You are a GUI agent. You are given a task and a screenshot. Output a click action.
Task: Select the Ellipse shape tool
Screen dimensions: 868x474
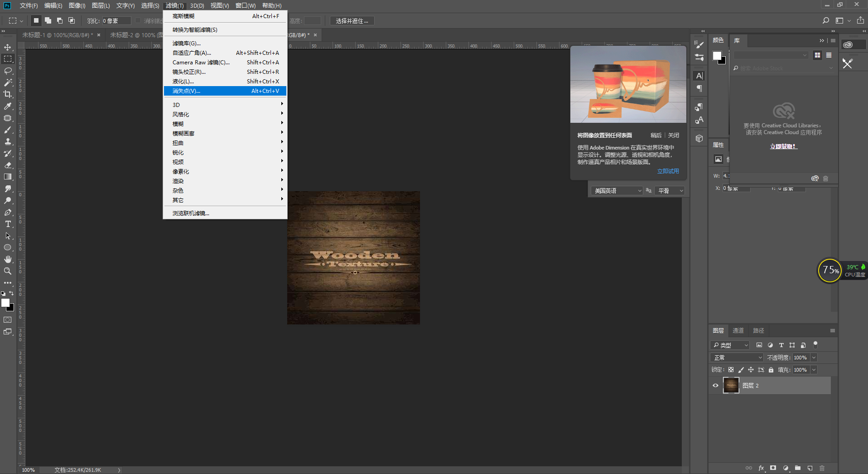(8, 247)
